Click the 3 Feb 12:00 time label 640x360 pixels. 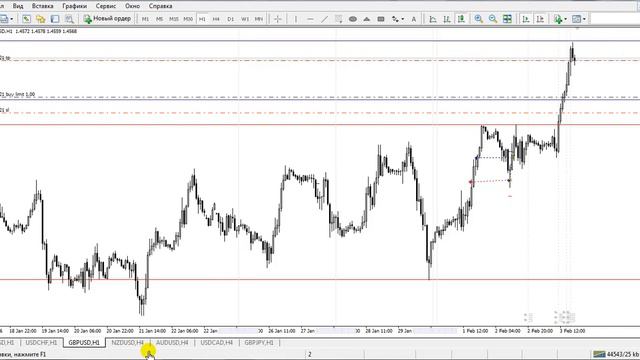(x=572, y=331)
